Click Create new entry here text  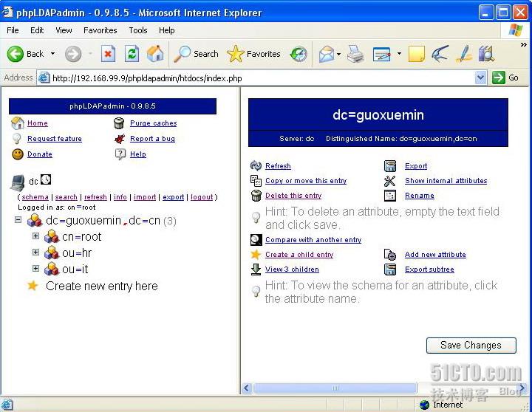102,286
